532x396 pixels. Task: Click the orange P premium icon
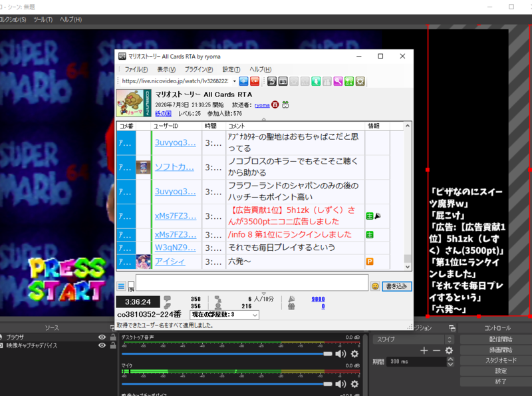coord(370,262)
